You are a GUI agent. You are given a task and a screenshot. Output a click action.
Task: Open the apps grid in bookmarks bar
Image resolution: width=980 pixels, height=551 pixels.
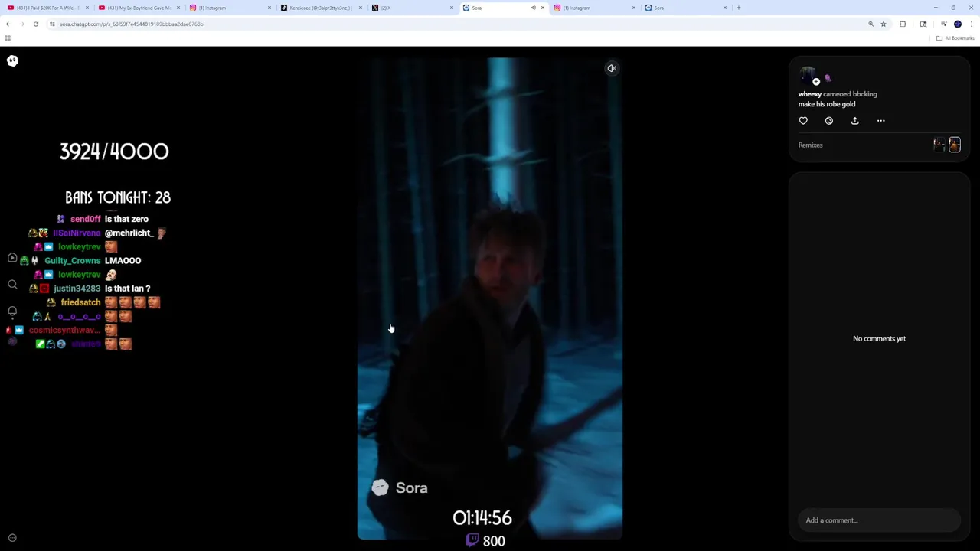[8, 38]
